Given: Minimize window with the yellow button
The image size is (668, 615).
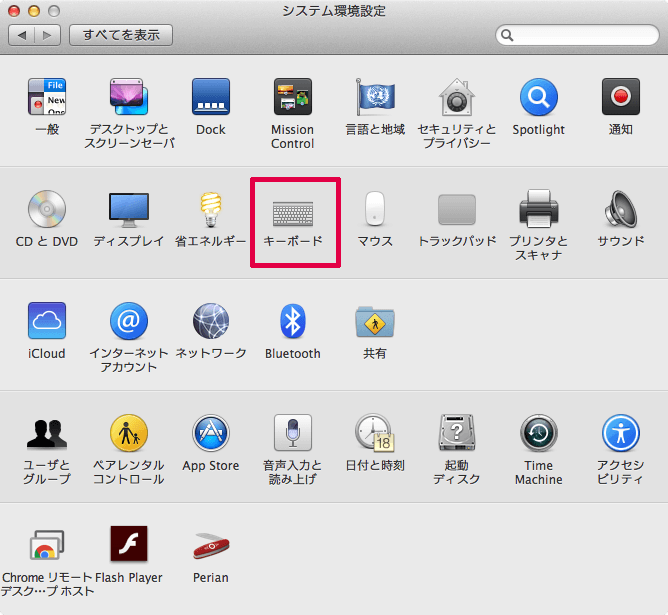Looking at the screenshot, I should (34, 11).
